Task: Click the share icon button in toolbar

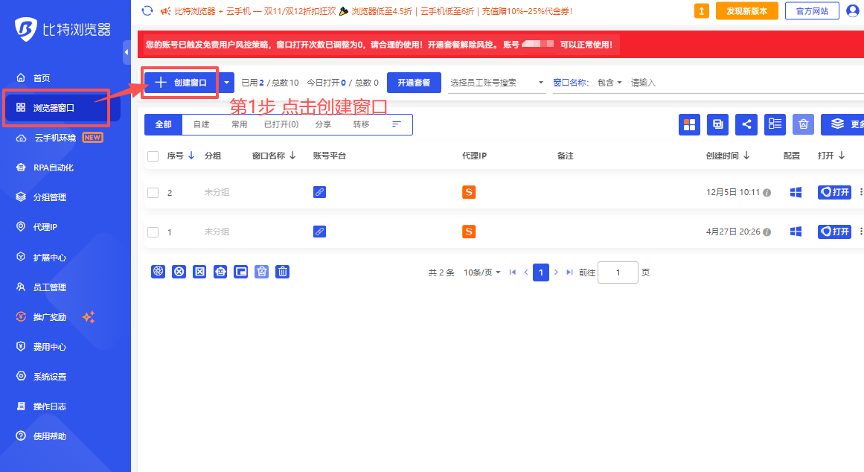Action: click(746, 124)
